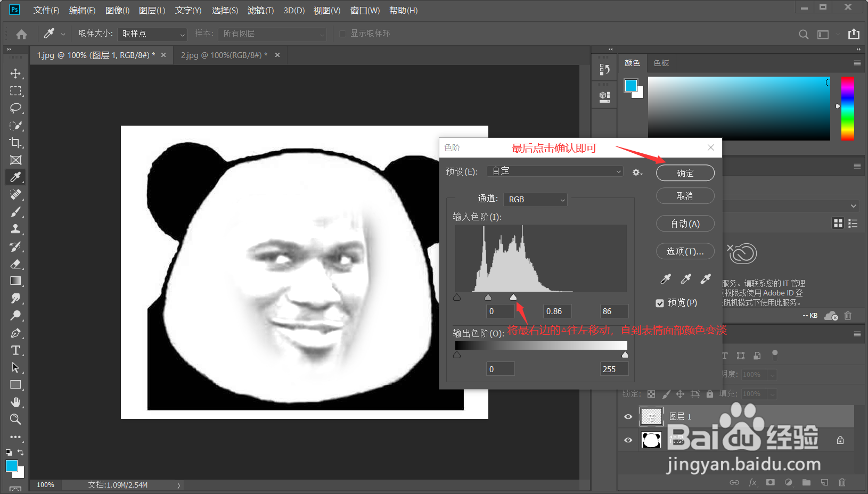Expand the eyedropper tool preset picker arrow
Image resolution: width=868 pixels, height=494 pixels.
point(63,34)
